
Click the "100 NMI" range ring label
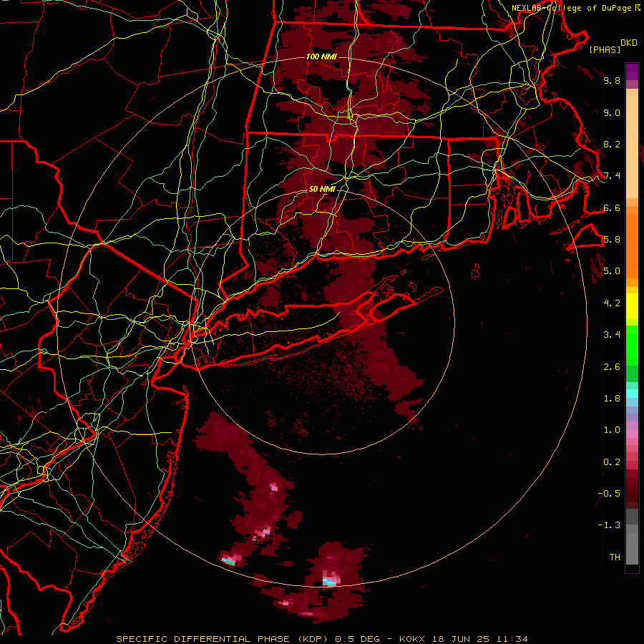pos(321,57)
